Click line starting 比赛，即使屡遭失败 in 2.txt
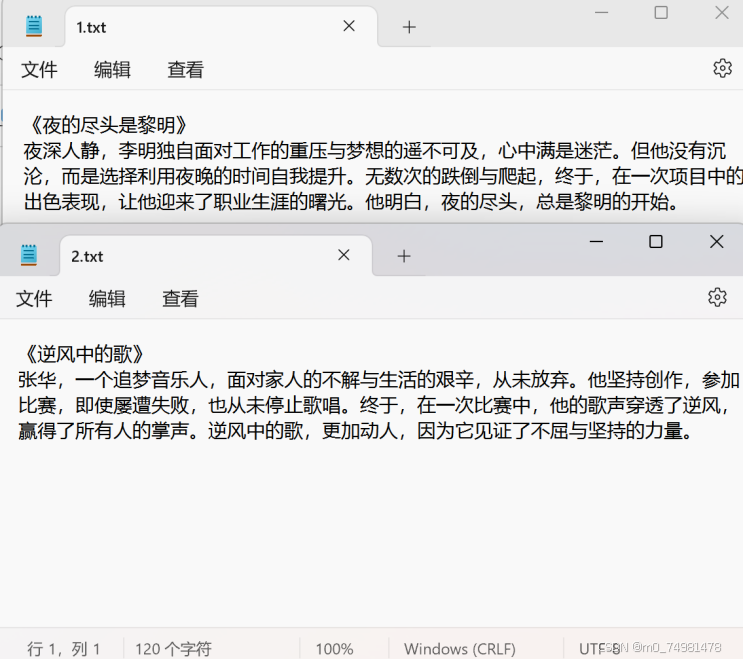The width and height of the screenshot is (743, 660). pyautogui.click(x=374, y=405)
